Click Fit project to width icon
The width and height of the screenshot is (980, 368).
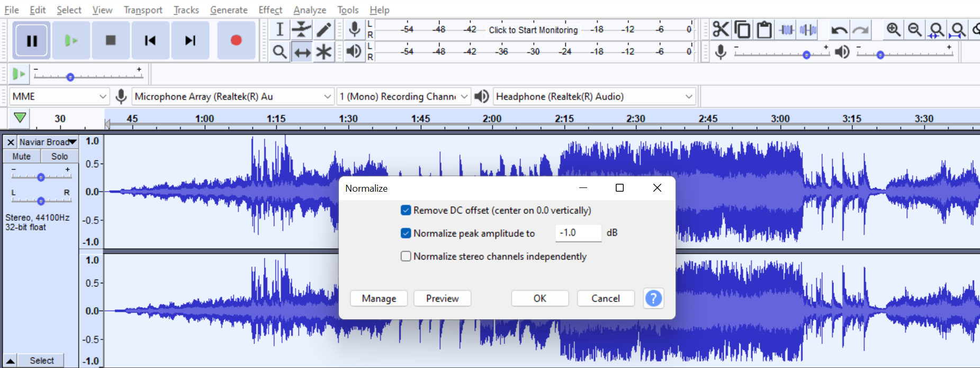958,30
